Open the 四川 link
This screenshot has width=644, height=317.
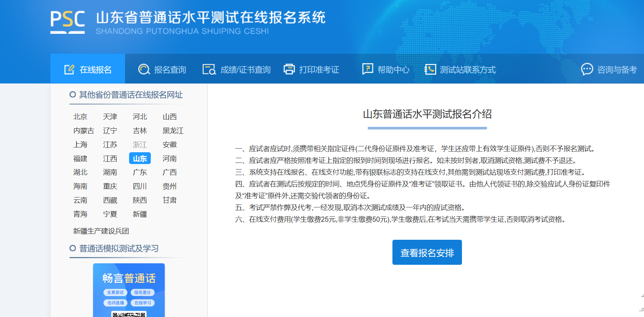click(140, 186)
